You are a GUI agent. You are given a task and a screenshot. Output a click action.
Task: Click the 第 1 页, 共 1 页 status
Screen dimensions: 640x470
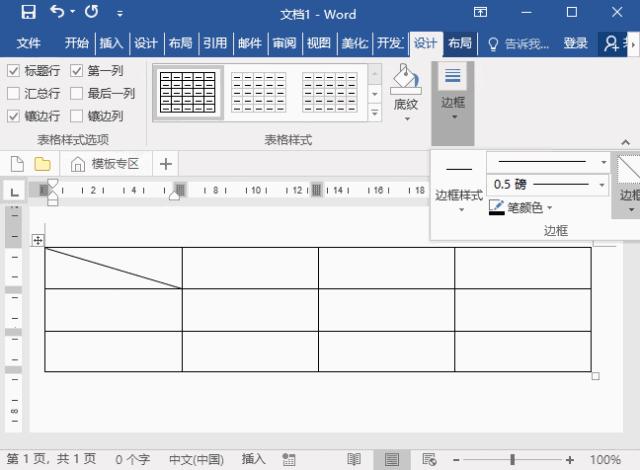(51, 459)
